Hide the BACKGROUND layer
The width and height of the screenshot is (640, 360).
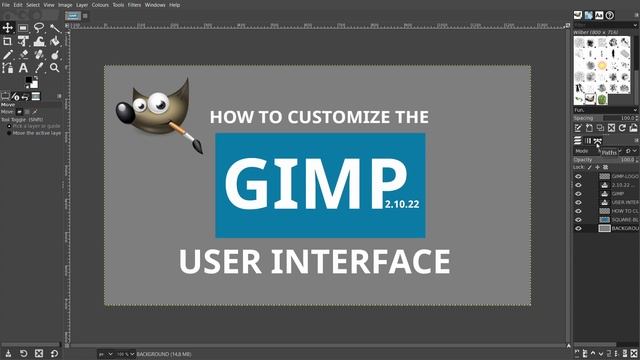pyautogui.click(x=578, y=229)
